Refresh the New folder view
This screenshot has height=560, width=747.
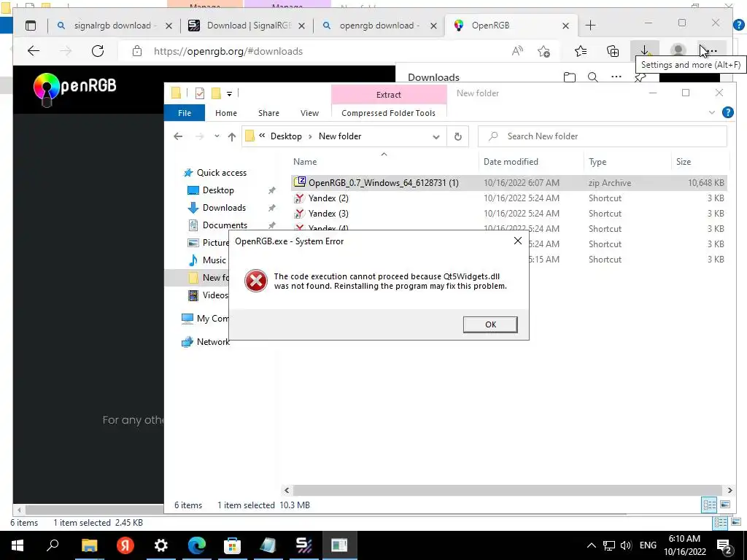click(458, 136)
